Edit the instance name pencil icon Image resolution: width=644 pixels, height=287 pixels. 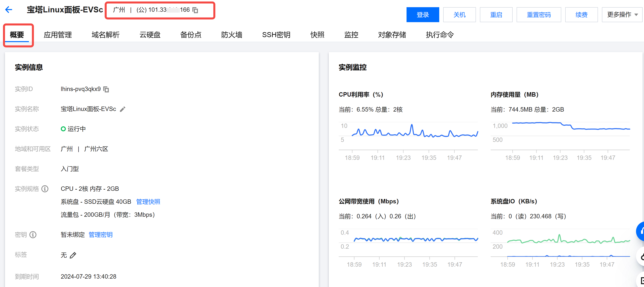122,109
